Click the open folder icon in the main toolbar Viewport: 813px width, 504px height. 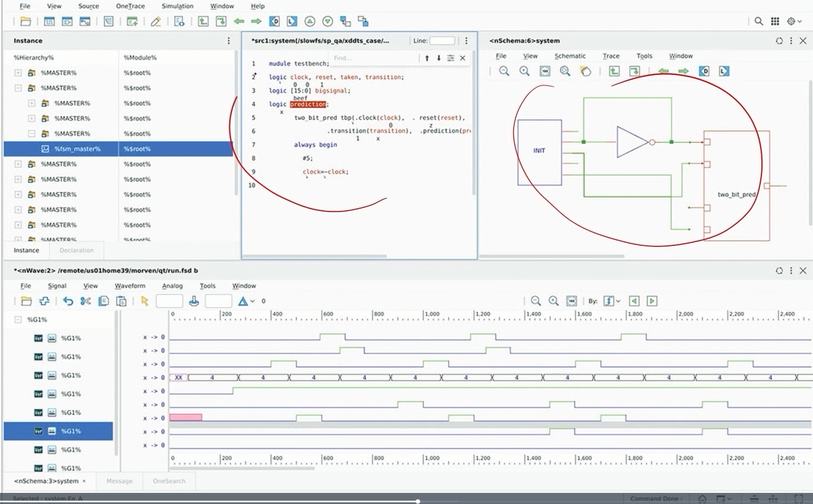tap(26, 22)
